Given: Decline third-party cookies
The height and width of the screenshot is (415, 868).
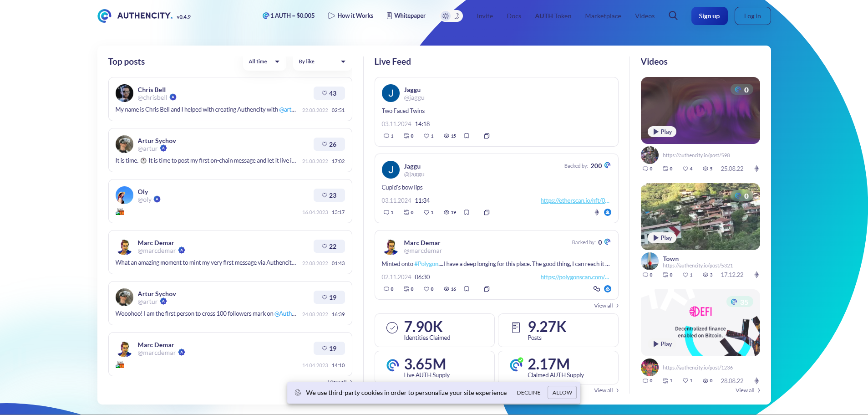Looking at the screenshot, I should point(528,393).
